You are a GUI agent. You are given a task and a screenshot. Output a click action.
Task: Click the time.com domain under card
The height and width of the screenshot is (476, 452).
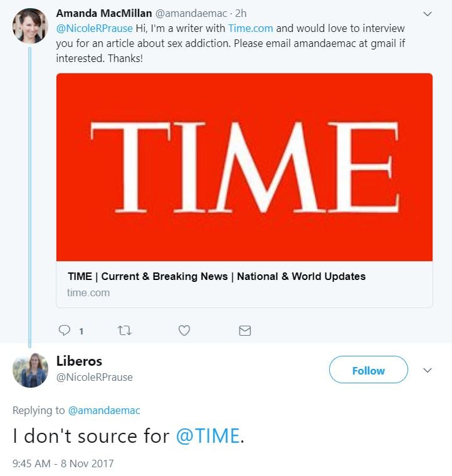[88, 292]
